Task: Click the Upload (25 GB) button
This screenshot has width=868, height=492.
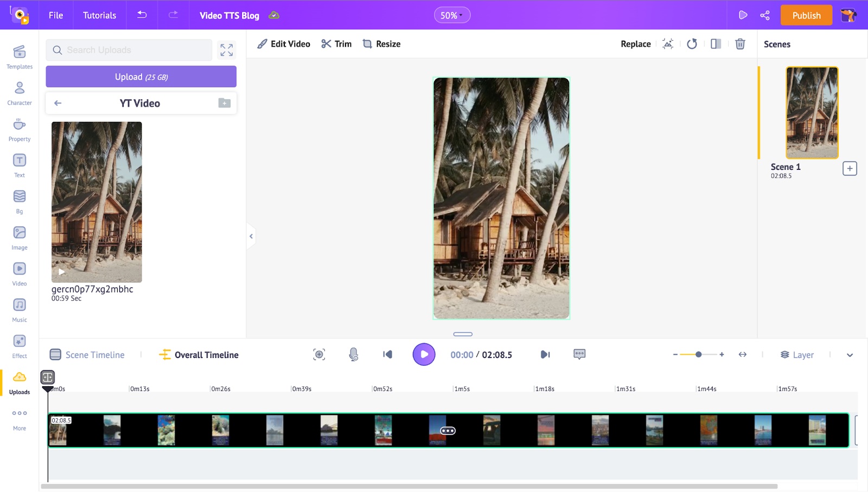Action: pos(141,76)
